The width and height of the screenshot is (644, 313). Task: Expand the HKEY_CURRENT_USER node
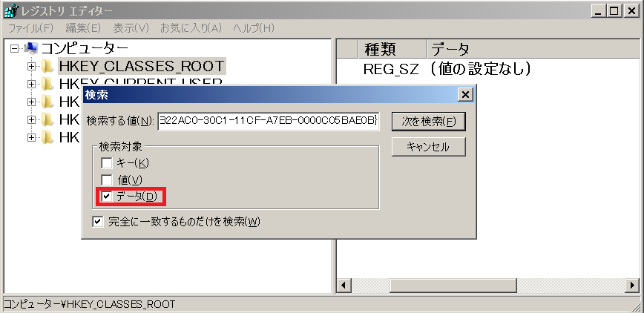32,84
